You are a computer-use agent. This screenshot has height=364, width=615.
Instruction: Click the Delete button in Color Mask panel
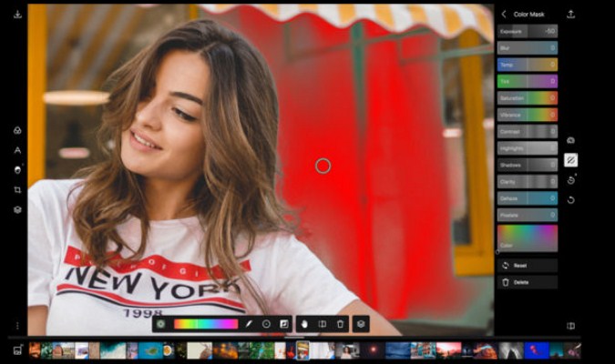[x=528, y=282]
